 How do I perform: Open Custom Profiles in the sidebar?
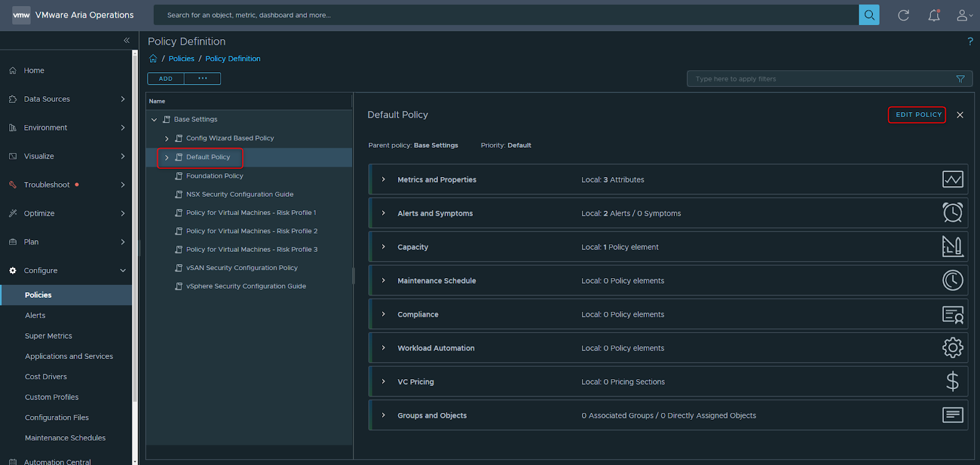coord(51,397)
